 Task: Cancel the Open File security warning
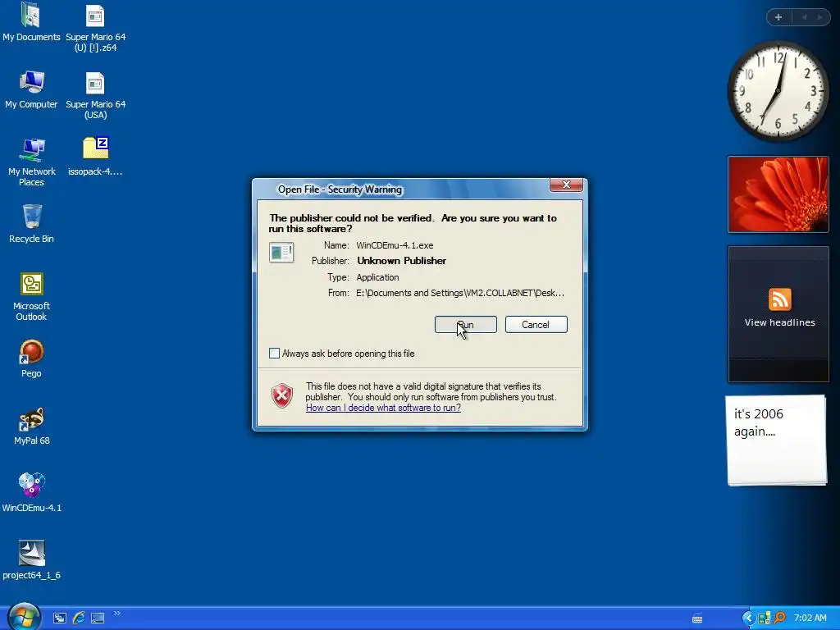click(x=536, y=325)
